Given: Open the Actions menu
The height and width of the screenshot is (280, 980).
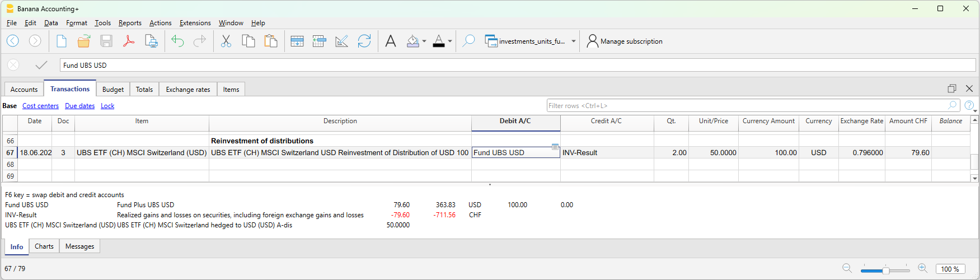Looking at the screenshot, I should 160,23.
